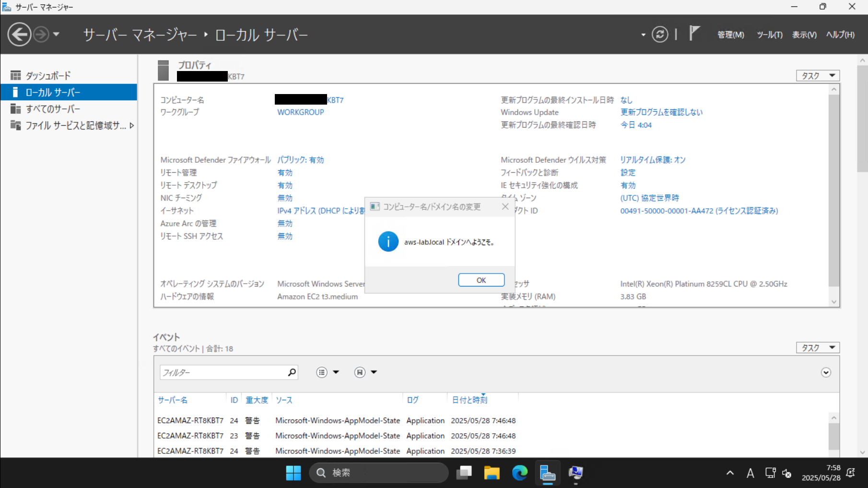Screen dimensions: 868x488
Task: Click the NIC チーミング 無効 link
Action: click(285, 198)
